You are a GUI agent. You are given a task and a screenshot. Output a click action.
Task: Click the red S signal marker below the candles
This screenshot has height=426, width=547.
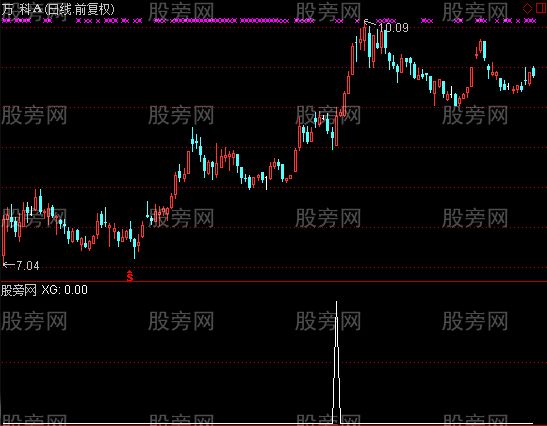(130, 276)
